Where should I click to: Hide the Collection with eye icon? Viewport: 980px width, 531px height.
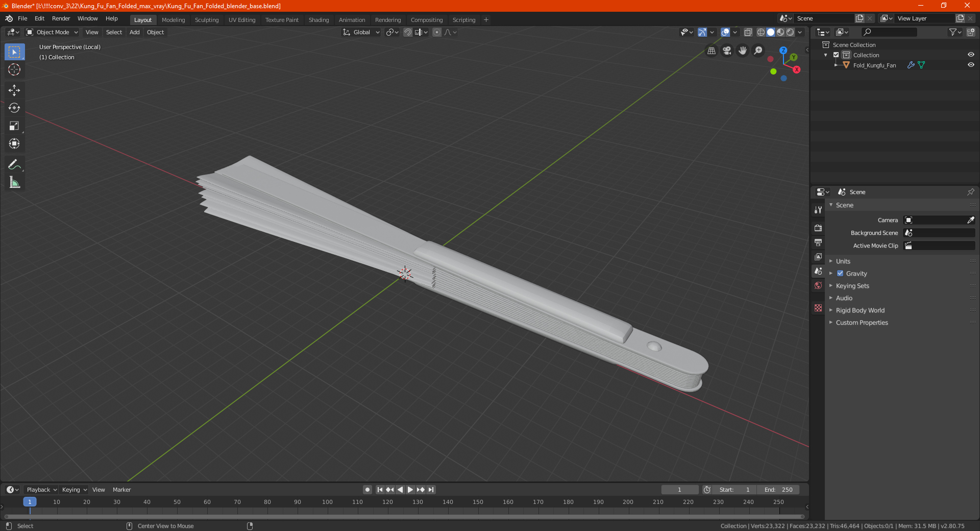971,55
